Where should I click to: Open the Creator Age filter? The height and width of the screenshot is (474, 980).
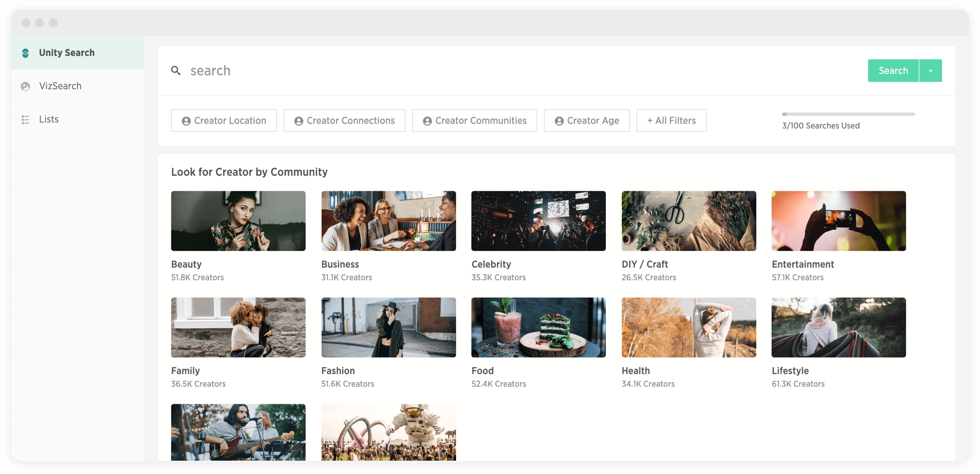coord(587,121)
